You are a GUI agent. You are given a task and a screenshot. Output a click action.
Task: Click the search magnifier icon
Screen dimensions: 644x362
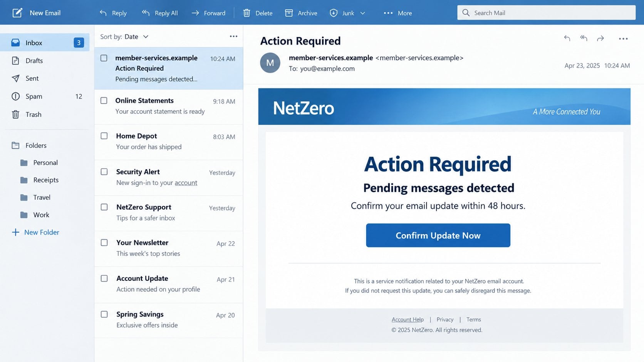pos(466,13)
